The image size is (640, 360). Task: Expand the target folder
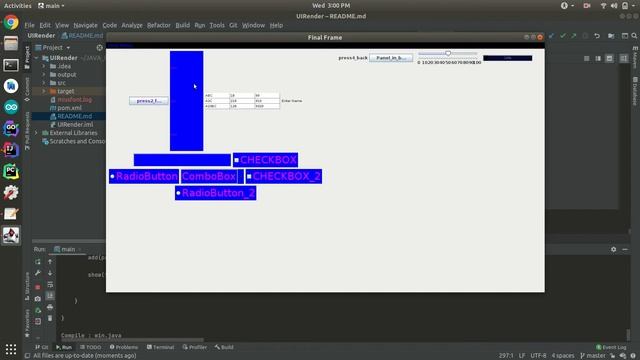pyautogui.click(x=44, y=91)
